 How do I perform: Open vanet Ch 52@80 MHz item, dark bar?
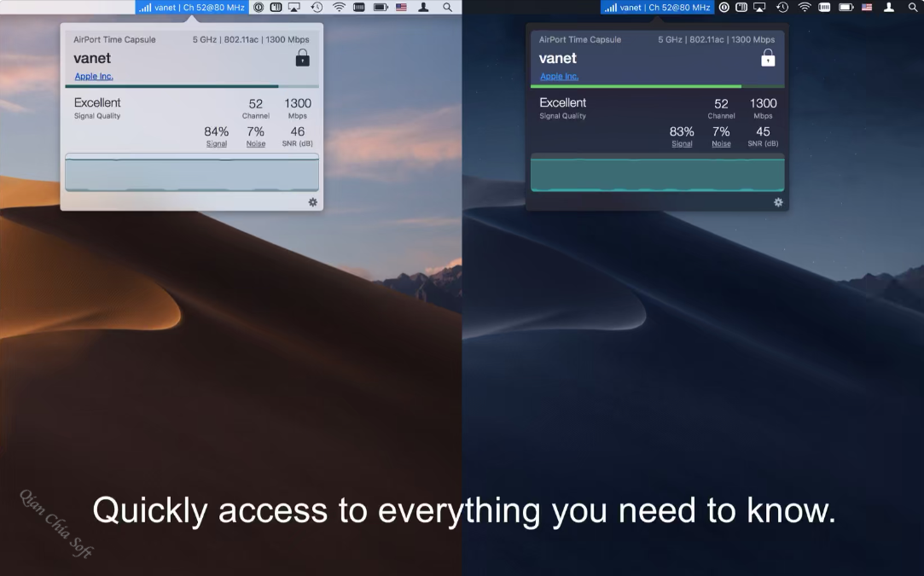pos(657,7)
